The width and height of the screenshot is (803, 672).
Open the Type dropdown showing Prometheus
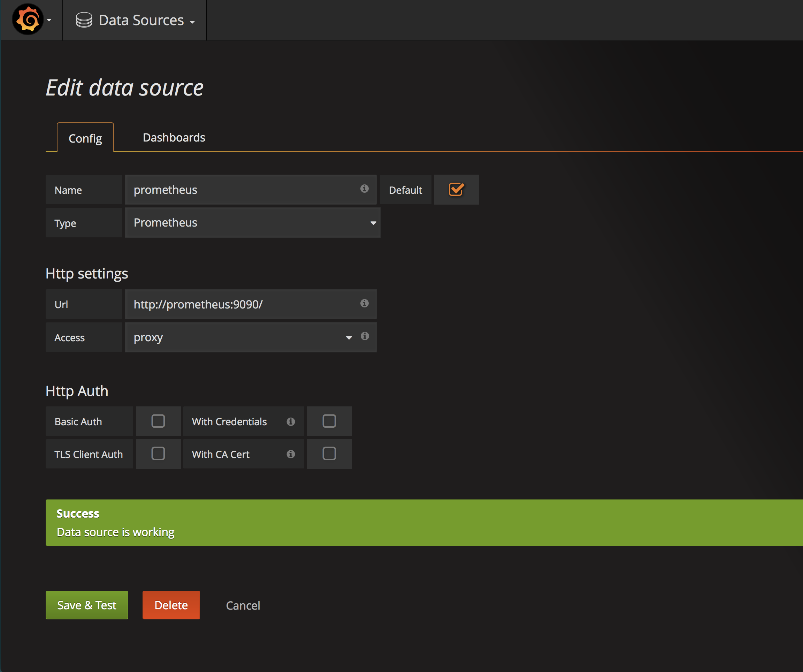coord(252,223)
